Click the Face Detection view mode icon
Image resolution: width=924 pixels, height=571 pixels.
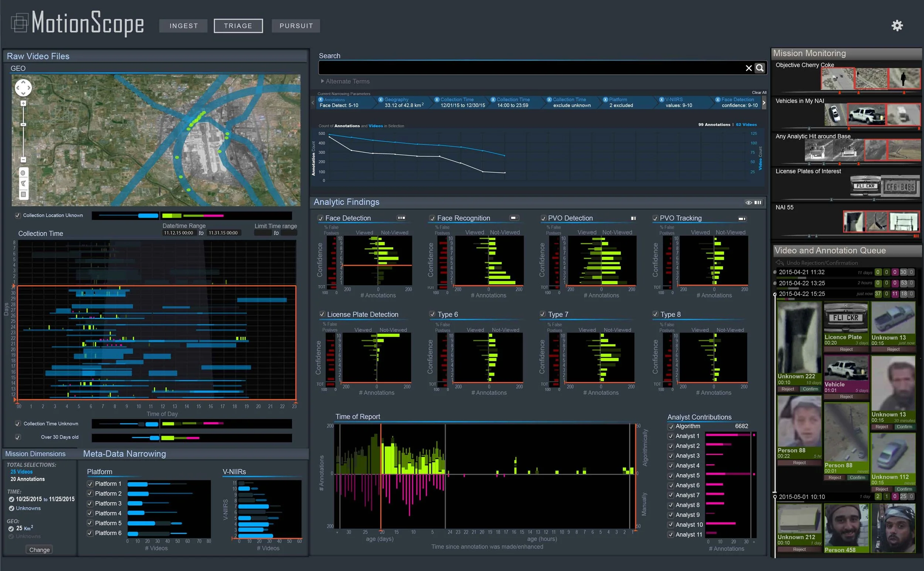[401, 218]
